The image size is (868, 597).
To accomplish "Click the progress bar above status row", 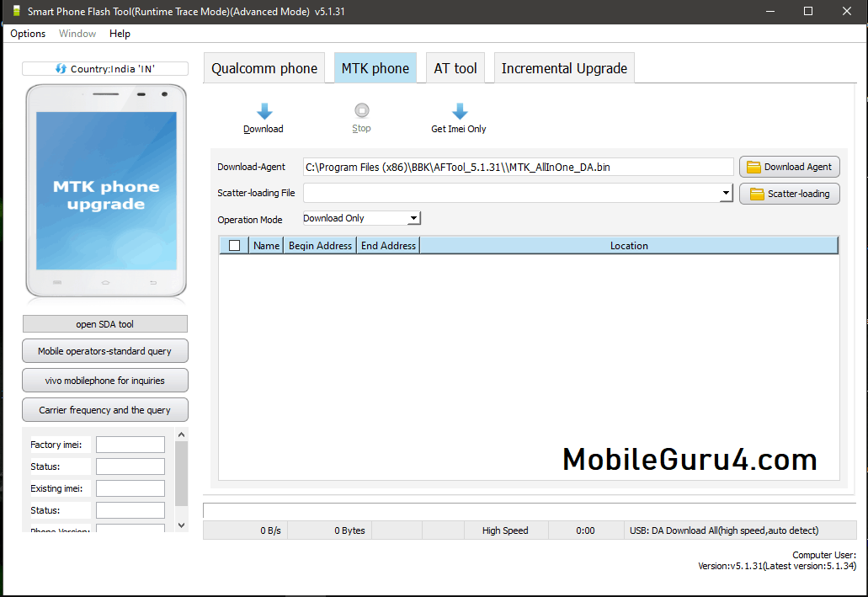I will [530, 510].
